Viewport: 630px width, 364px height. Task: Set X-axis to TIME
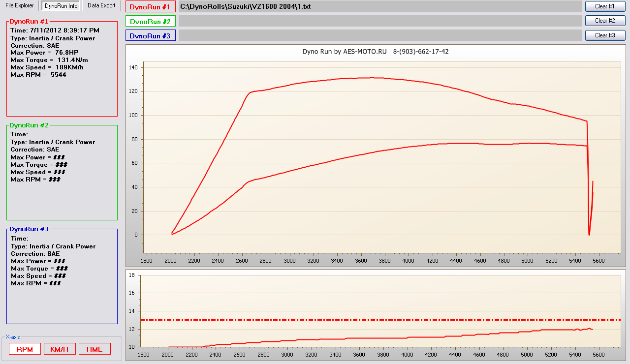[94, 349]
